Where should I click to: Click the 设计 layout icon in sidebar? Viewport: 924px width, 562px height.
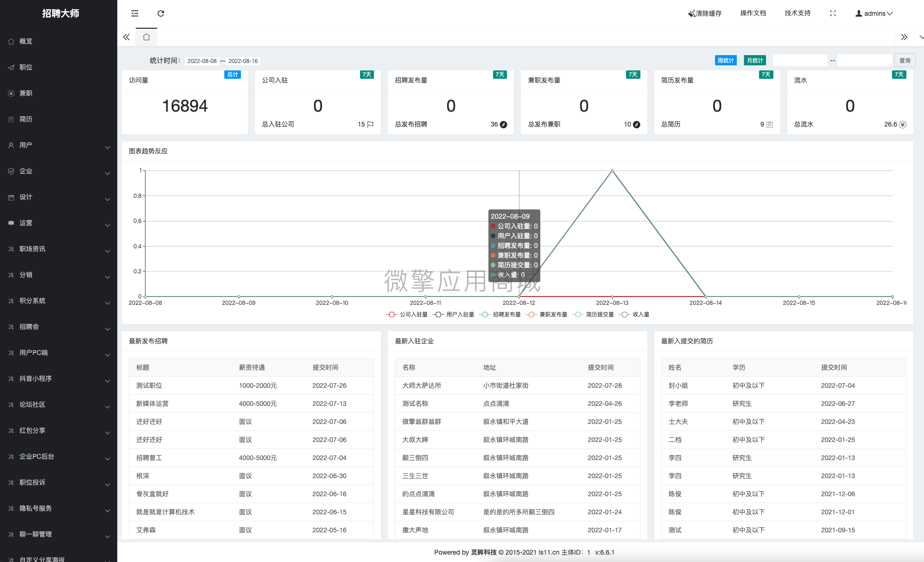coord(11,197)
